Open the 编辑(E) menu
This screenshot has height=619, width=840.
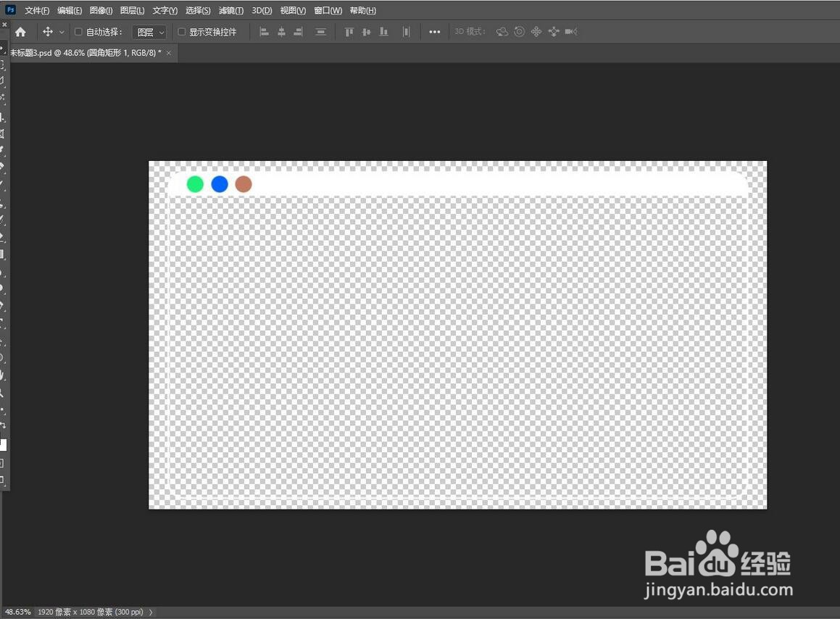(x=70, y=10)
